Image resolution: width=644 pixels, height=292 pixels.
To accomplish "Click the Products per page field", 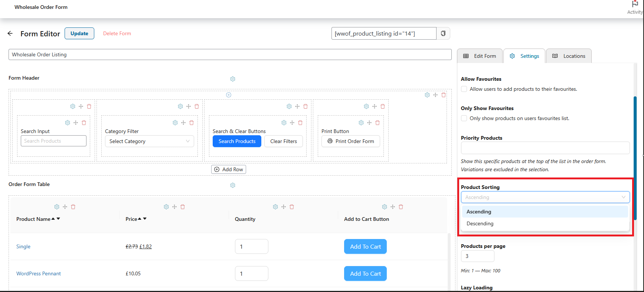I will 477,256.
